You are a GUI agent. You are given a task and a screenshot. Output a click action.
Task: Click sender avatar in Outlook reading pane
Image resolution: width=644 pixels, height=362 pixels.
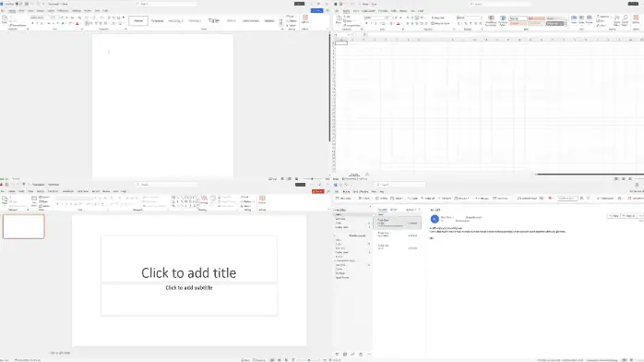[x=435, y=219]
